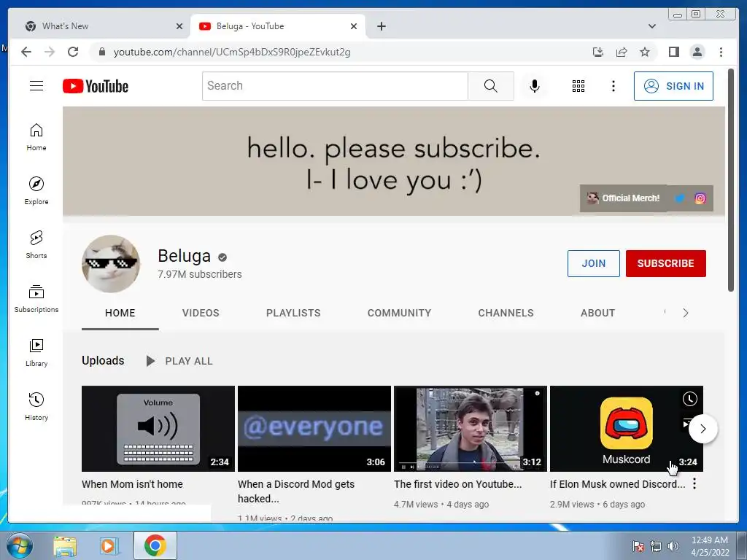Expand Chrome tab search chevron
This screenshot has width=747, height=560.
[x=651, y=26]
